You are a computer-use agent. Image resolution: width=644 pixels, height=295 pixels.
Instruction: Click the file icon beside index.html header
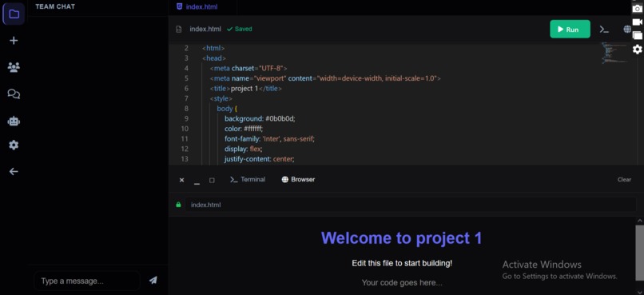coord(179,29)
